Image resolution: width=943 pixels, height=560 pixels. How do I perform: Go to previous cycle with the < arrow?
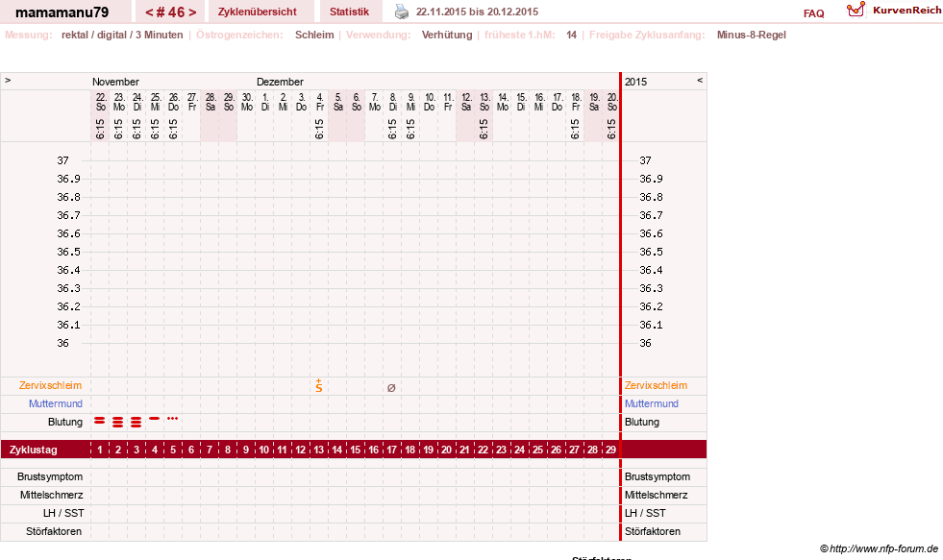point(149,12)
